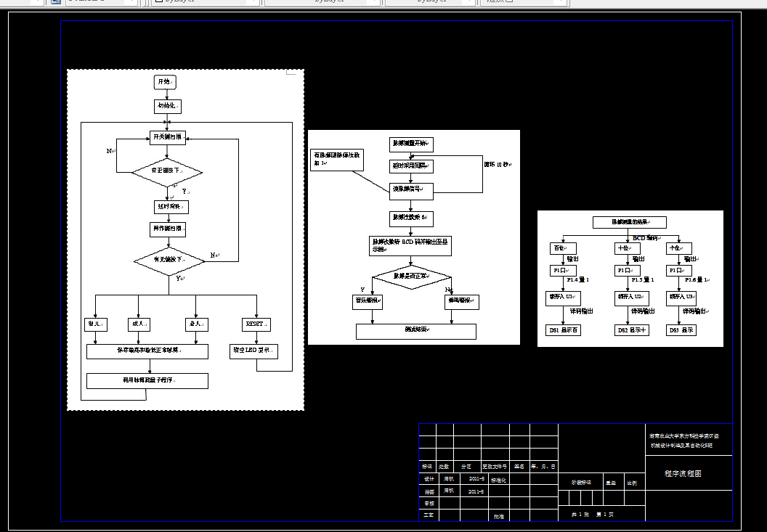Click the '脉搏测量开始' box in middle flowchart
The image size is (767, 532).
pos(411,144)
